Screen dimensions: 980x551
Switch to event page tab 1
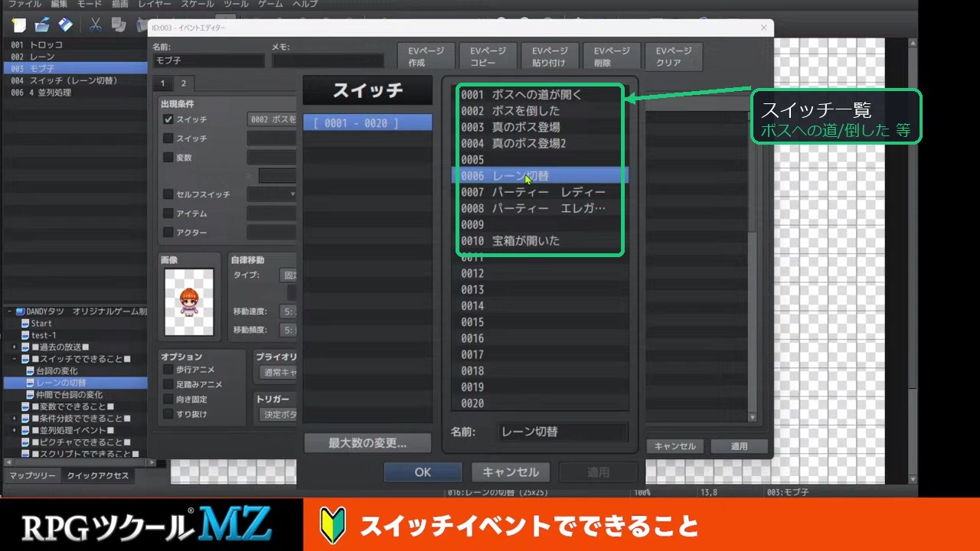pos(162,83)
